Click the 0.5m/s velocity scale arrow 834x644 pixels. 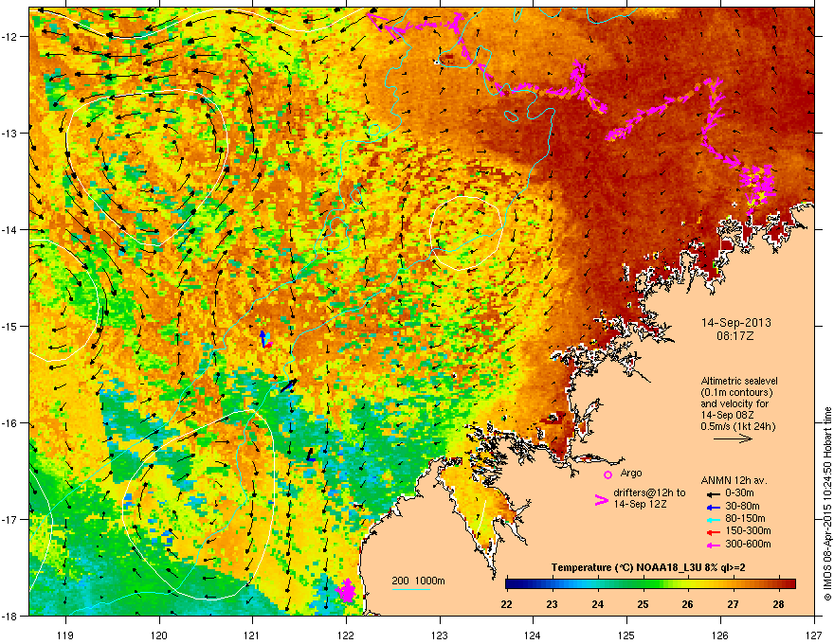coord(733,438)
